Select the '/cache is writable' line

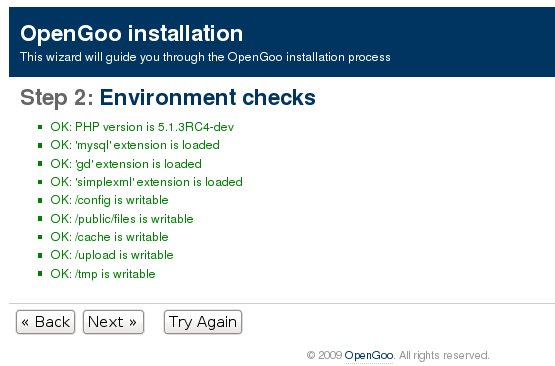pos(109,237)
